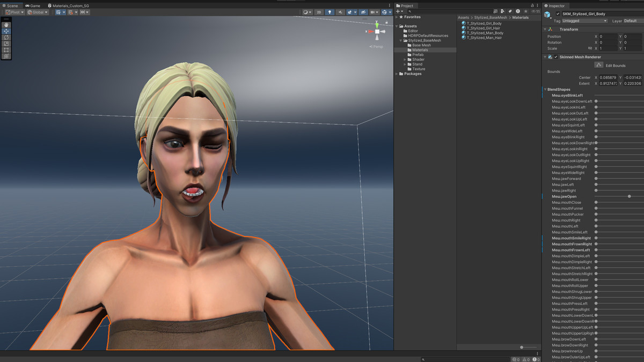The width and height of the screenshot is (644, 362).
Task: Select the Move tool in Scene toolbar
Action: pyautogui.click(x=6, y=31)
